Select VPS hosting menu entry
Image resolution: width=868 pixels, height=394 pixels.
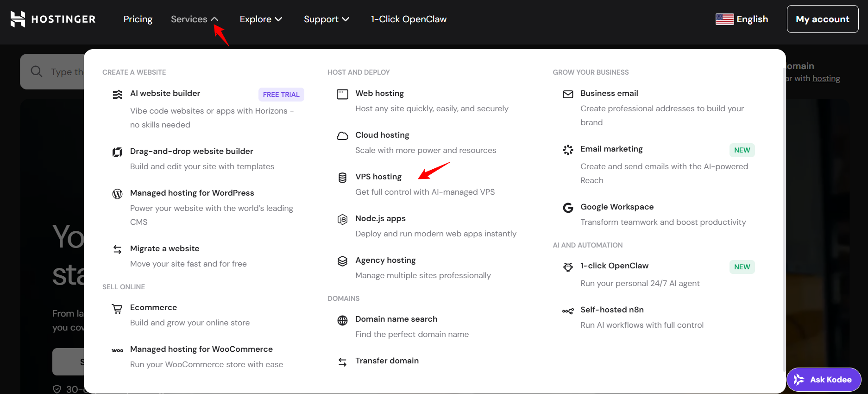378,177
